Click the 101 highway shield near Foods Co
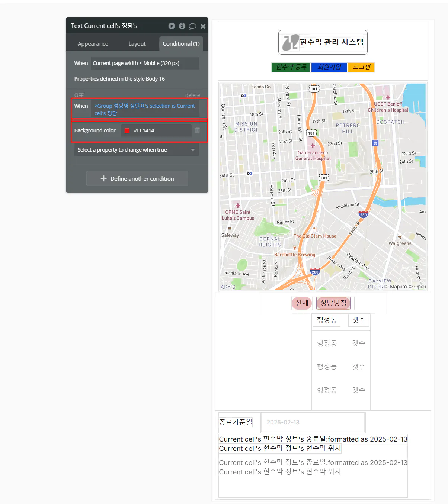 (x=314, y=89)
